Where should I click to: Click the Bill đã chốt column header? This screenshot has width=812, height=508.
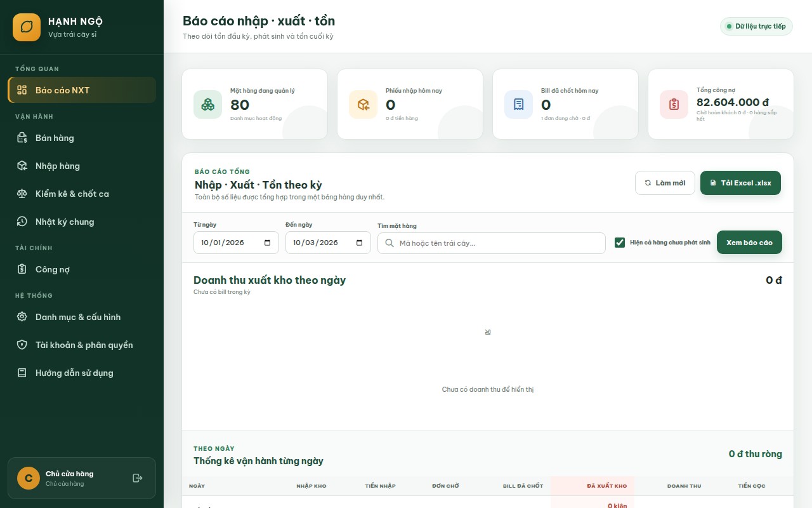(x=523, y=486)
